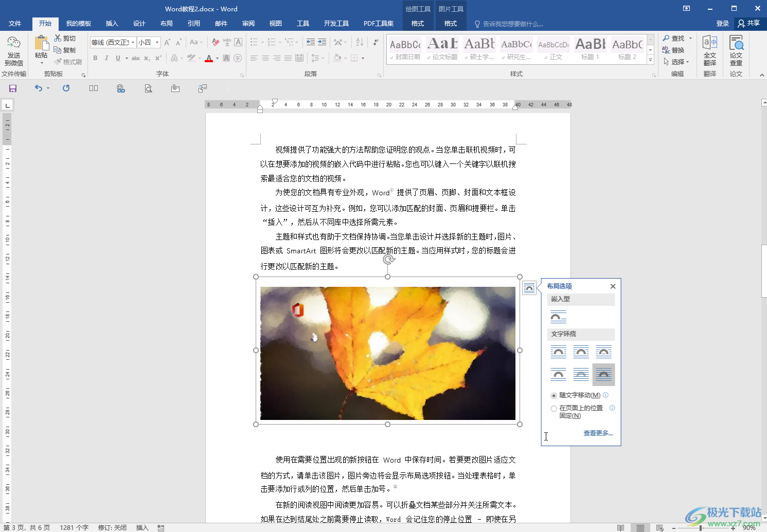Viewport: 767px width, 532px height.
Task: Click the text highlight color button
Action: click(191, 58)
